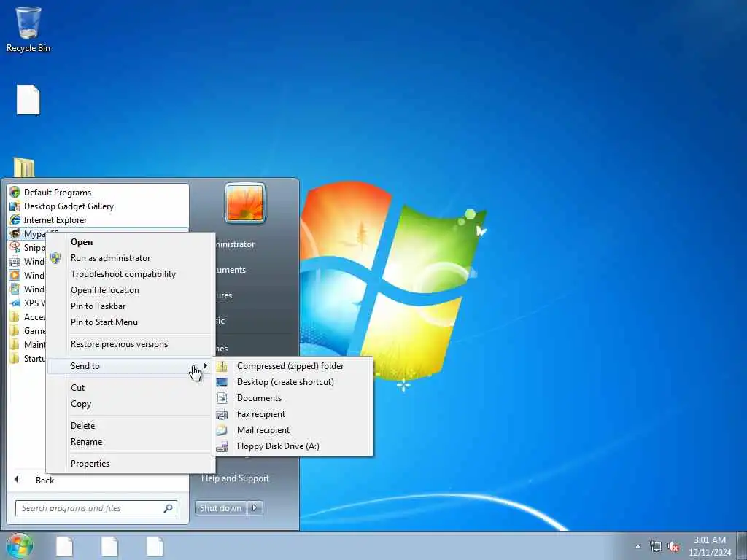Click the Fax recipient icon
The width and height of the screenshot is (747, 560).
click(222, 414)
